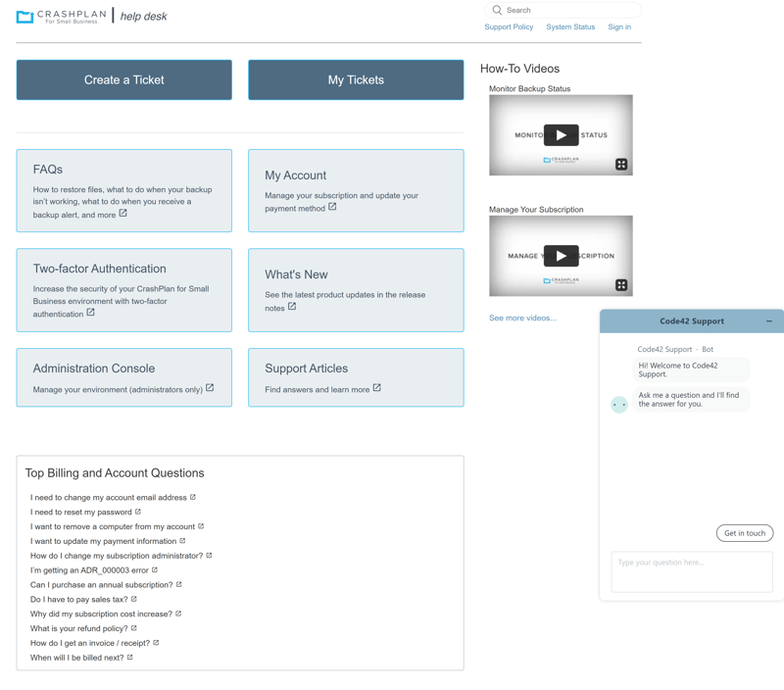Viewport: 784px width, 690px height.
Task: Click external link icon in Support Articles card
Action: pyautogui.click(x=377, y=387)
